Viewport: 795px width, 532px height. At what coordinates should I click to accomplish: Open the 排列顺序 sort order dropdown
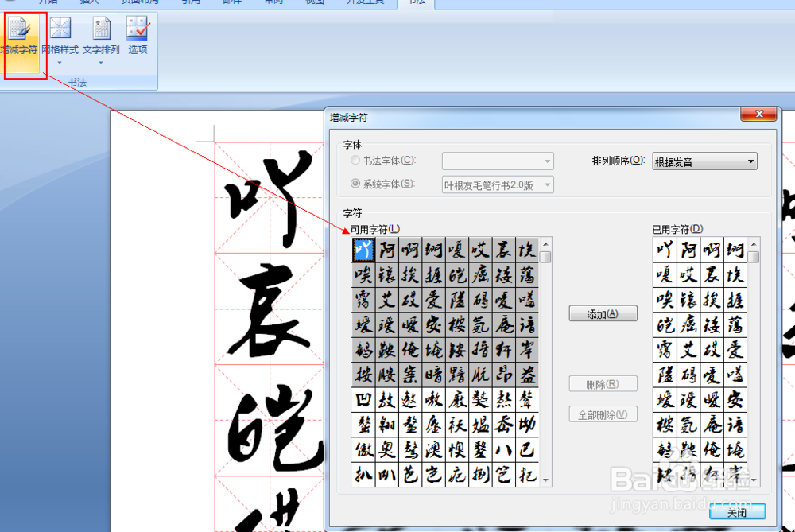704,161
